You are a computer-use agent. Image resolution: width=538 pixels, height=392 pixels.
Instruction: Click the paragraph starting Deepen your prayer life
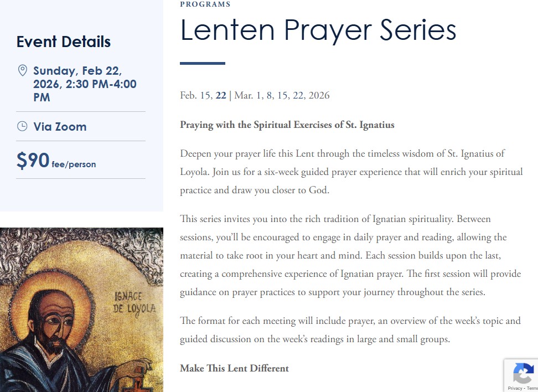pos(351,172)
